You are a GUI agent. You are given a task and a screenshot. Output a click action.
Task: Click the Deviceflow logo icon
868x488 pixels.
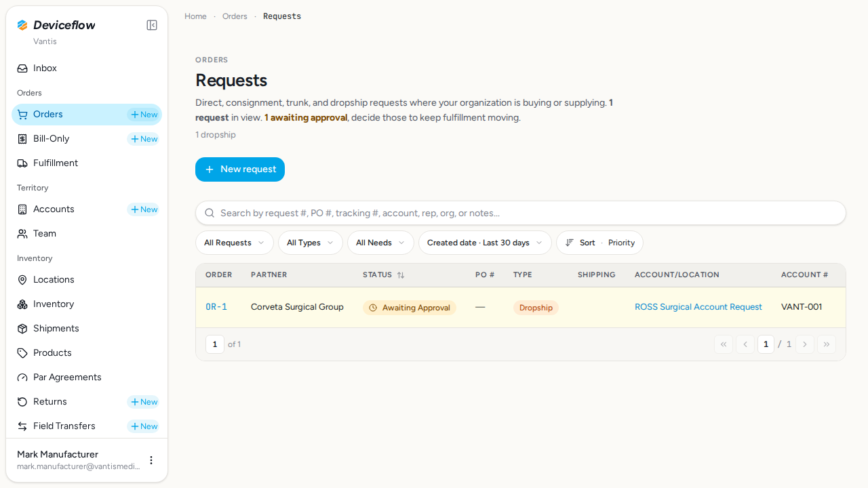tap(22, 25)
